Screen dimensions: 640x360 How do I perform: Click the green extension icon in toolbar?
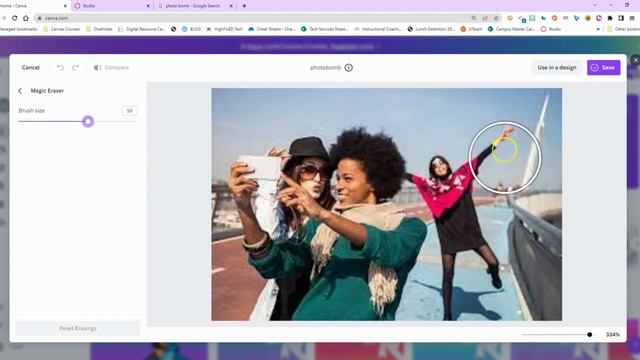click(x=532, y=18)
